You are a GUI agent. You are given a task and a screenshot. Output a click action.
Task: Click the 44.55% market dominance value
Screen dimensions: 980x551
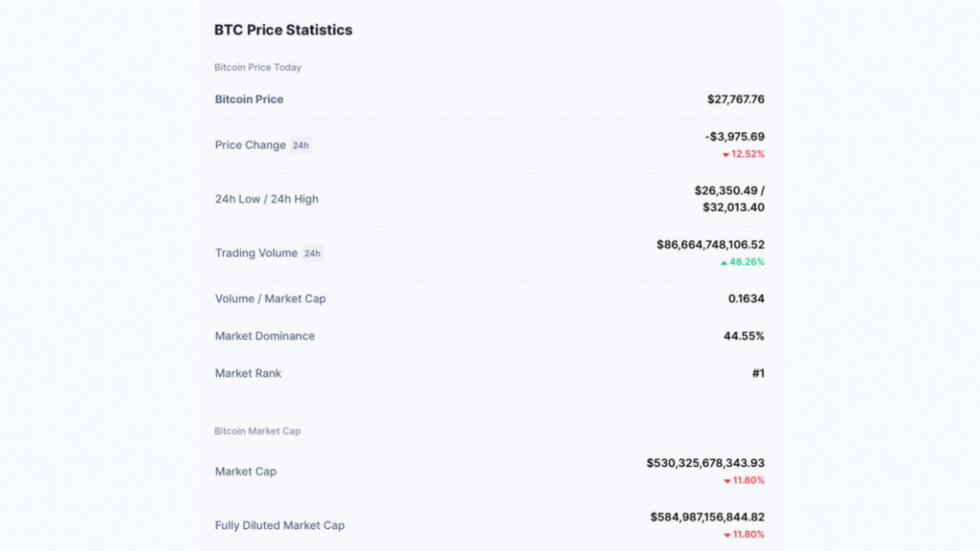[x=744, y=336]
